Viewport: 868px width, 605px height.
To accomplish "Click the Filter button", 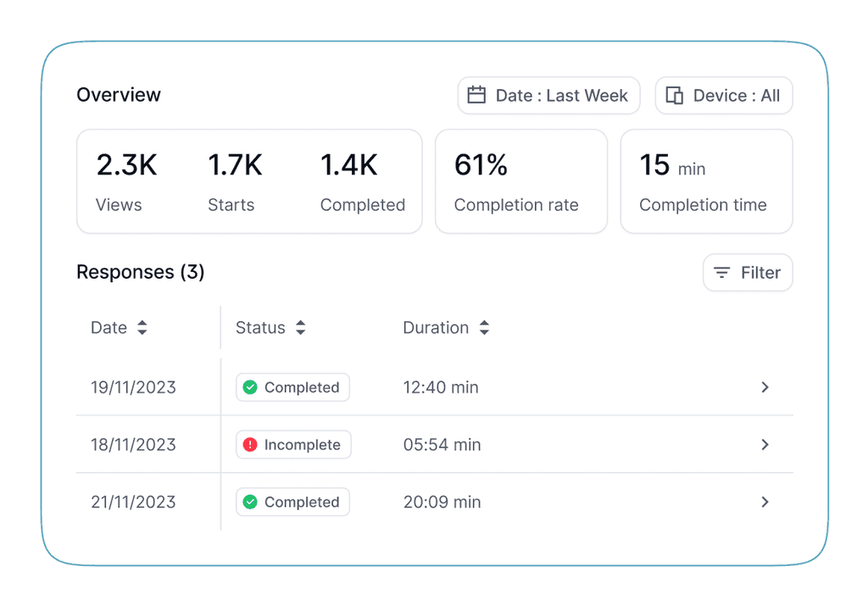I will pos(747,272).
